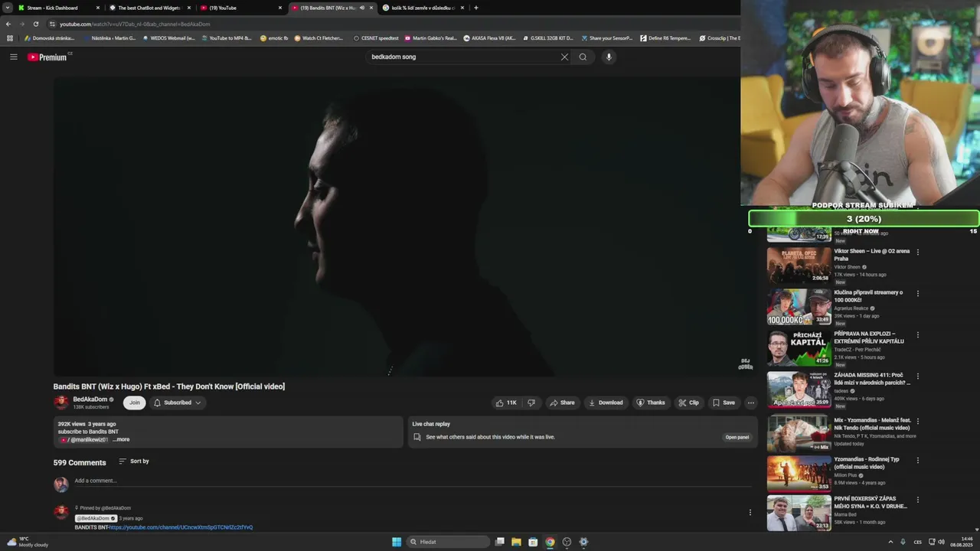Open CESNET speedtest bookmark
The image size is (980, 551).
click(376, 38)
